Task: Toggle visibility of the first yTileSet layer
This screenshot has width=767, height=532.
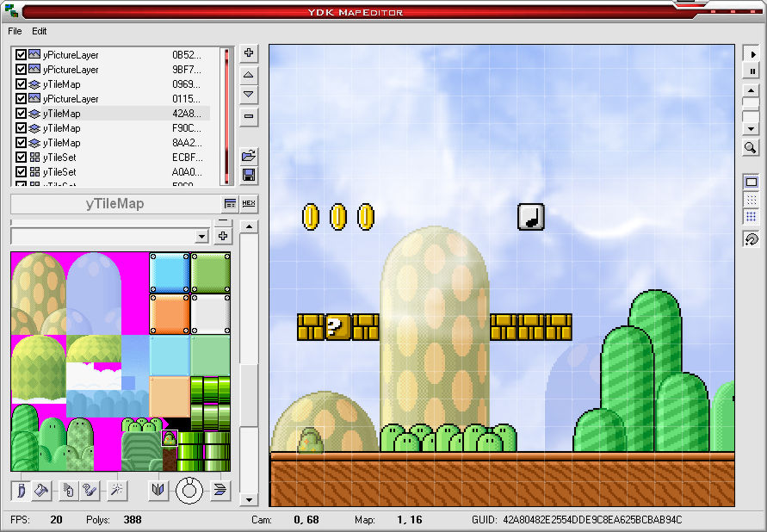Action: [x=22, y=158]
